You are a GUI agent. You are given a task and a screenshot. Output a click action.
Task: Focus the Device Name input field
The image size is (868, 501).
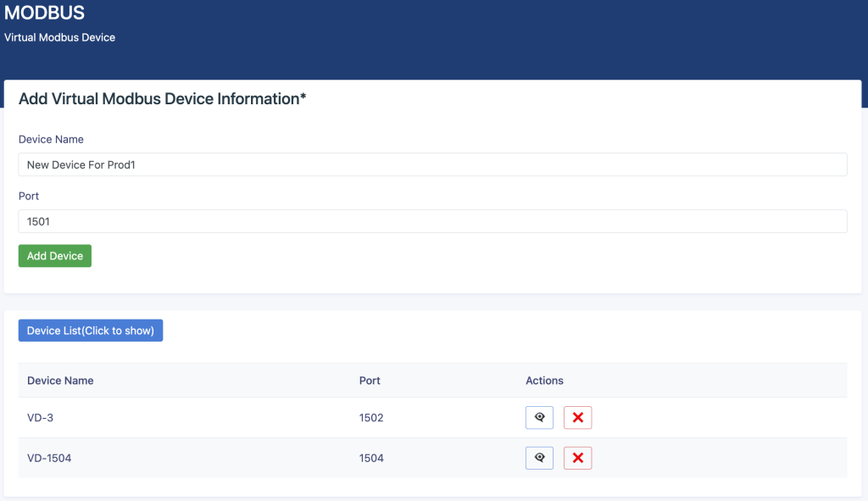pyautogui.click(x=432, y=164)
